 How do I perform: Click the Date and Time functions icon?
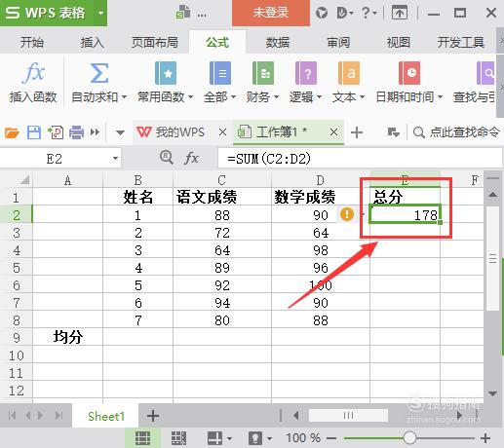tap(409, 73)
